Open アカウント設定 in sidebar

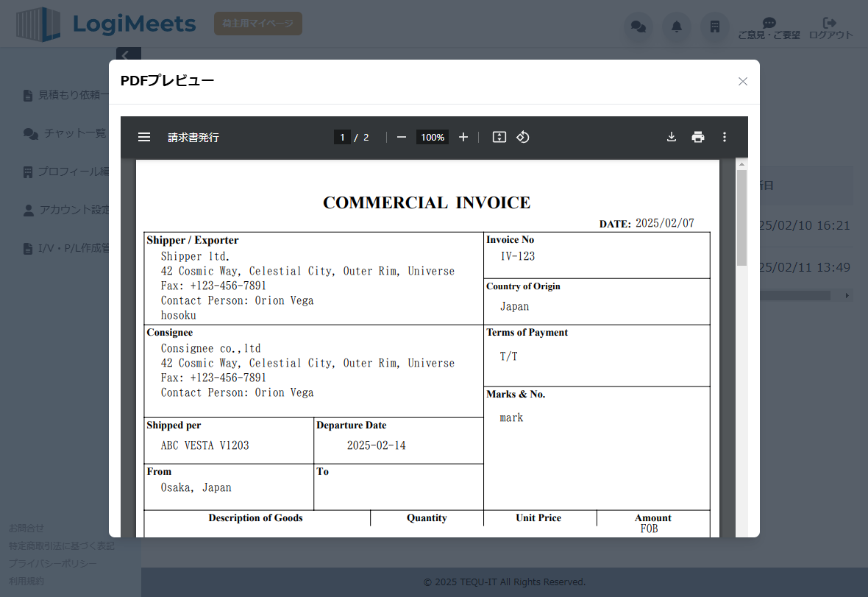coord(66,210)
